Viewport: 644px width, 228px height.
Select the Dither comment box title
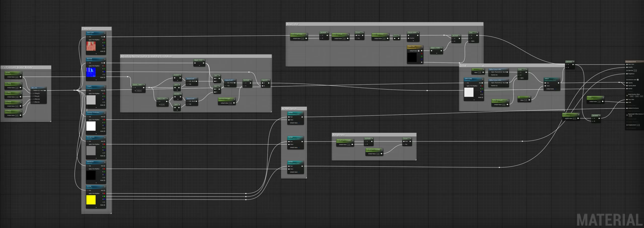coord(463,65)
